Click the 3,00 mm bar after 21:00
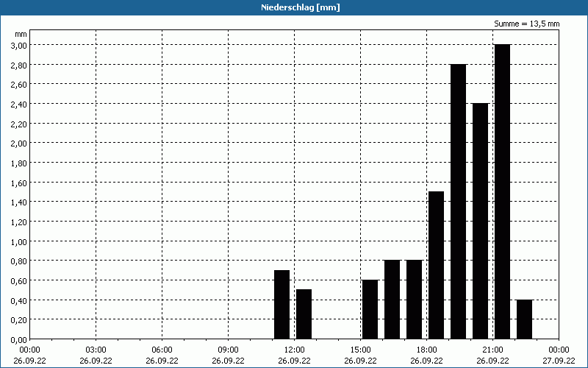This screenshot has width=588, height=368. [x=502, y=191]
